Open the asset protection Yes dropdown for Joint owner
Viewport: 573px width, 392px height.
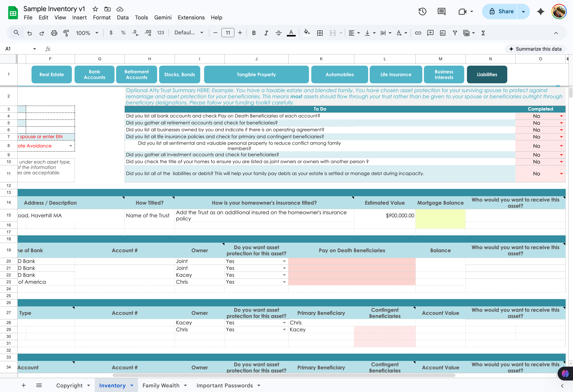coord(284,261)
